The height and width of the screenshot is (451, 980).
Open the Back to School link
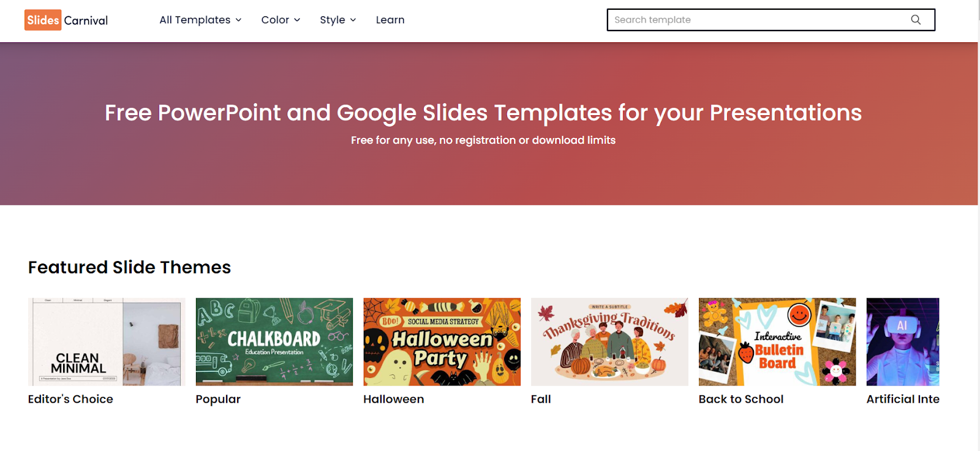click(x=741, y=399)
